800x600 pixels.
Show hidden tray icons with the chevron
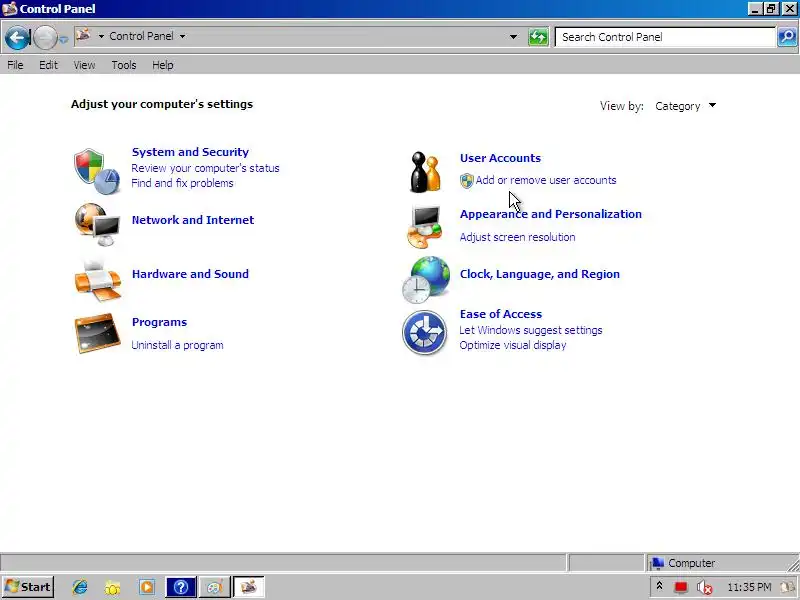coord(659,586)
